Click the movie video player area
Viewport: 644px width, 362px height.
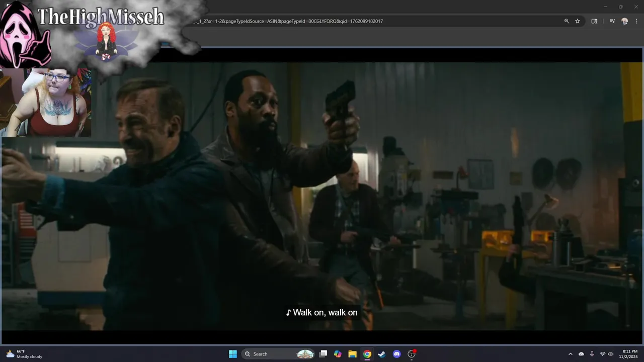[x=322, y=196]
